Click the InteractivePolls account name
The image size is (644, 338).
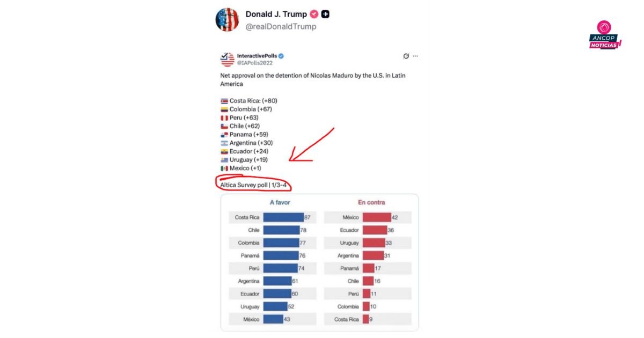pyautogui.click(x=257, y=56)
